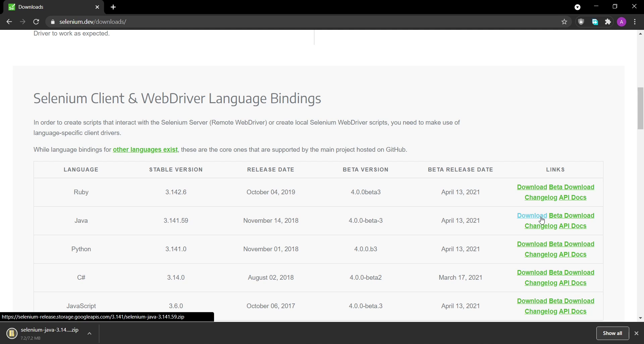Open the shield extension icon
Image resolution: width=644 pixels, height=344 pixels.
581,22
